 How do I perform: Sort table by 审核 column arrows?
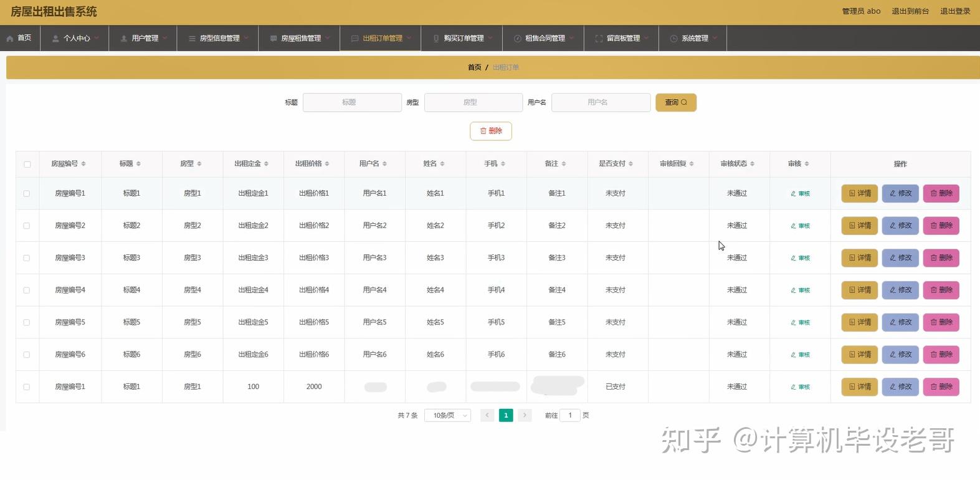[807, 164]
